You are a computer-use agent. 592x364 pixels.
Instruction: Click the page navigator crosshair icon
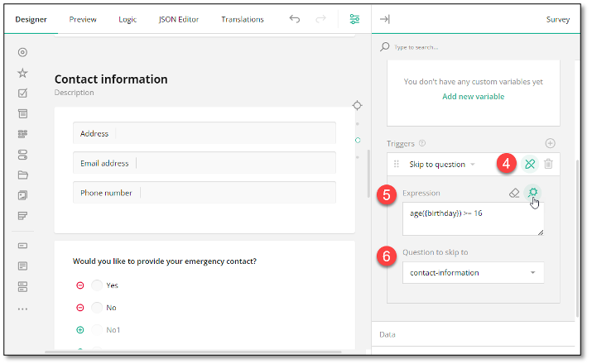pyautogui.click(x=357, y=106)
